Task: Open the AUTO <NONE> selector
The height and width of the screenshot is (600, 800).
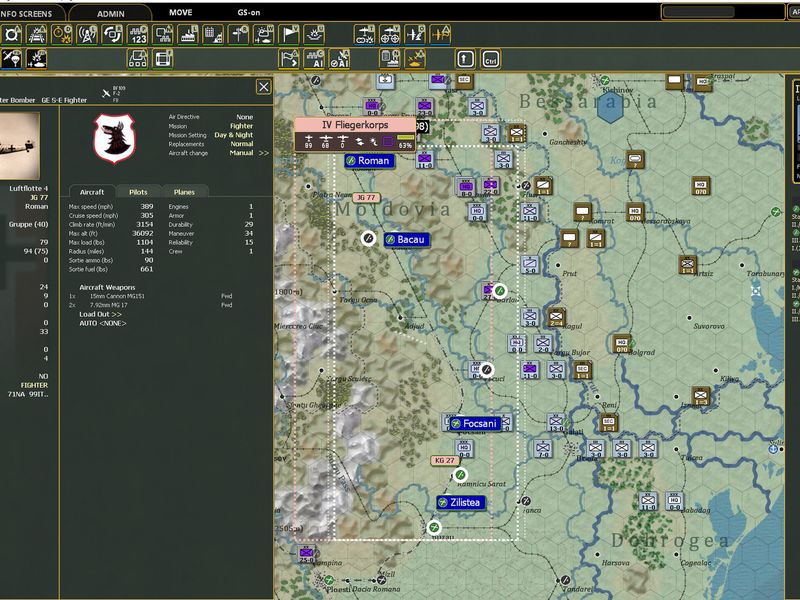Action: [x=103, y=323]
